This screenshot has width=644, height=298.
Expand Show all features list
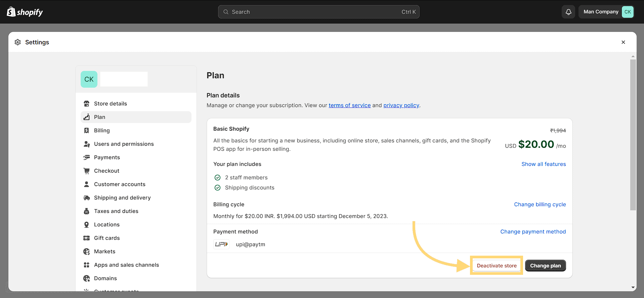tap(543, 164)
